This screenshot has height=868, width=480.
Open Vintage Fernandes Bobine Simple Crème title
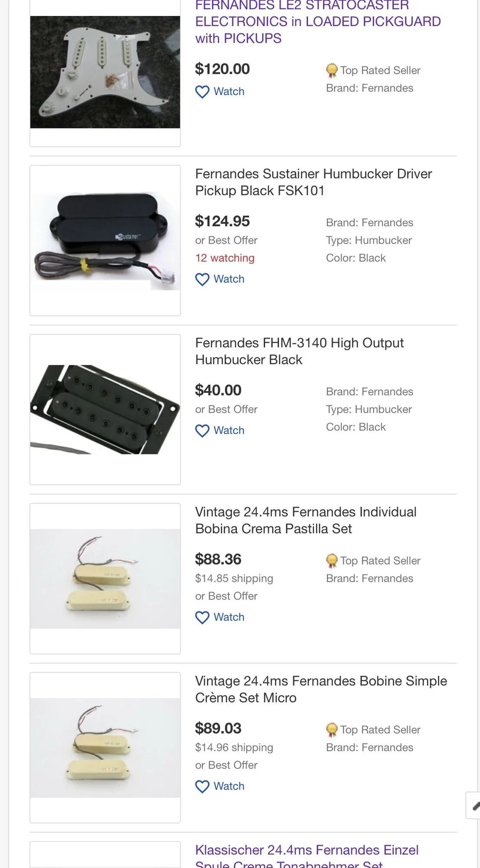tap(321, 689)
